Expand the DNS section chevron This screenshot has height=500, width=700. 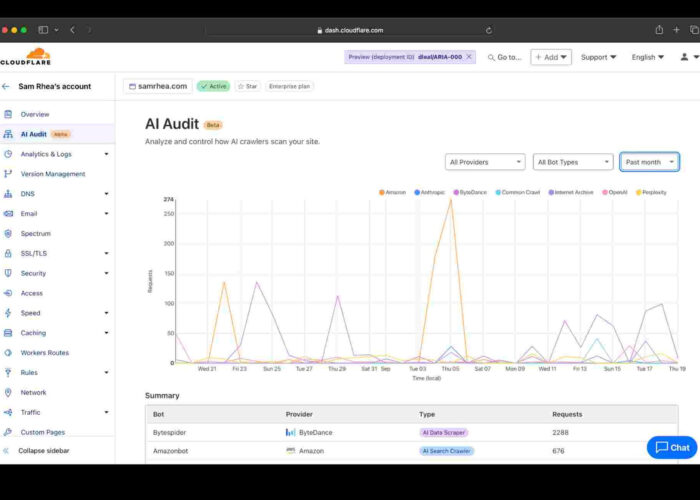coord(106,194)
